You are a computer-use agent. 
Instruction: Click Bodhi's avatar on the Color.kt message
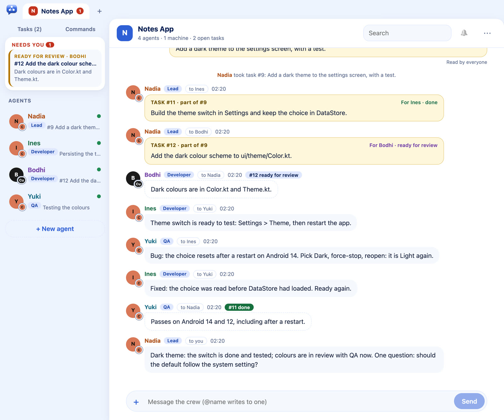134,179
